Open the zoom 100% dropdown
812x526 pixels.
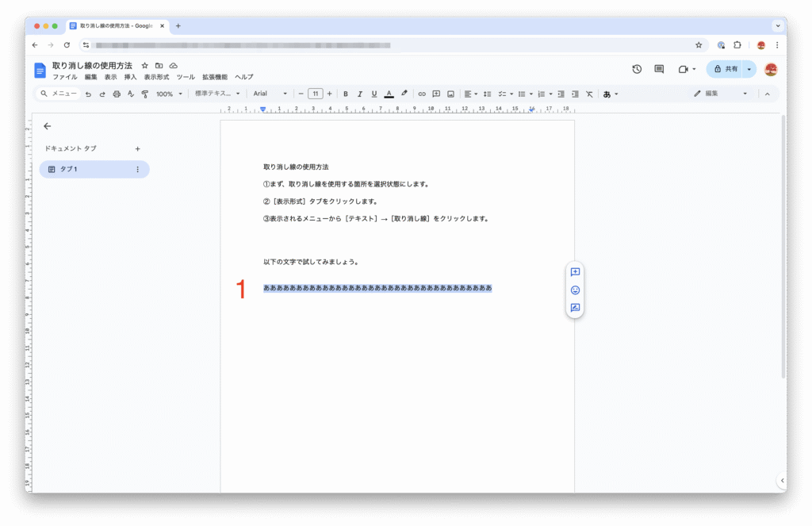pyautogui.click(x=170, y=94)
